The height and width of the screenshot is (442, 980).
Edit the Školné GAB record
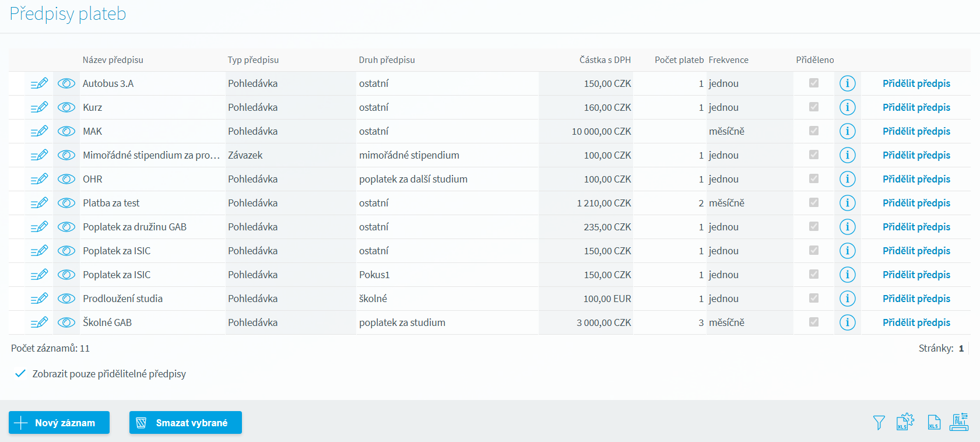pos(39,322)
